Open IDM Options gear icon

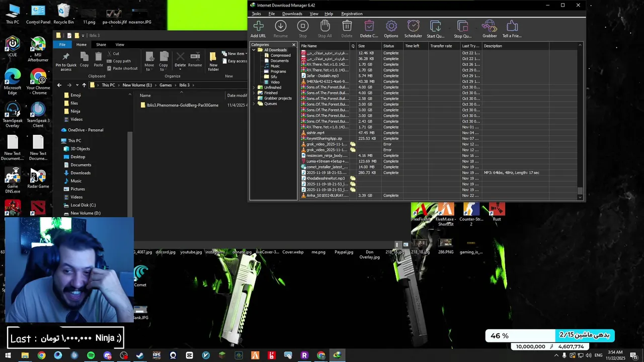(391, 29)
